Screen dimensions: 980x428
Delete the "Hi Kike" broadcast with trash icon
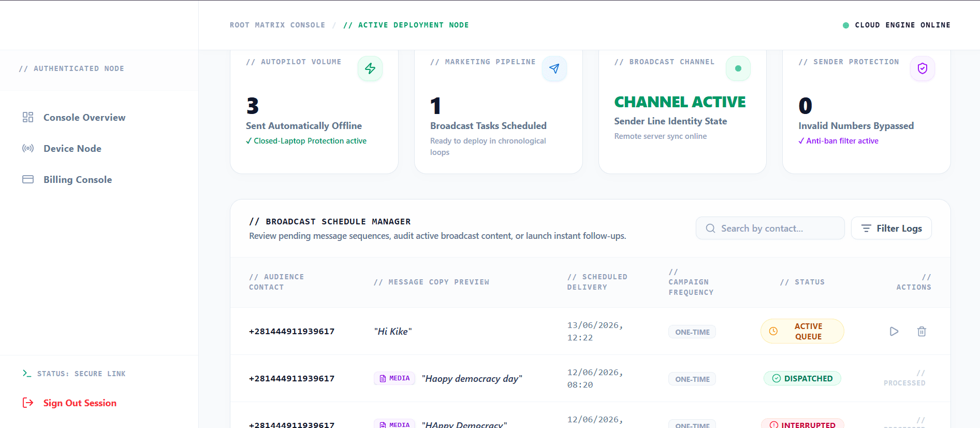click(922, 332)
